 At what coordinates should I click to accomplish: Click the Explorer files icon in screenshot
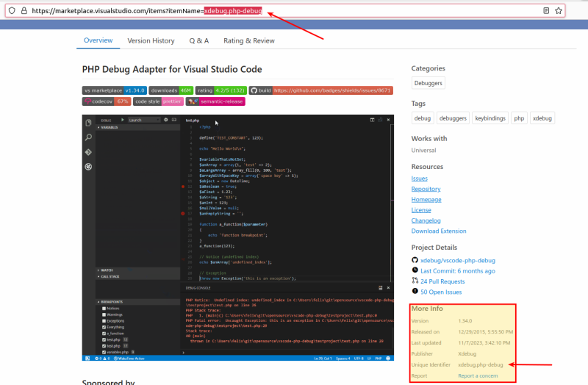coord(88,123)
